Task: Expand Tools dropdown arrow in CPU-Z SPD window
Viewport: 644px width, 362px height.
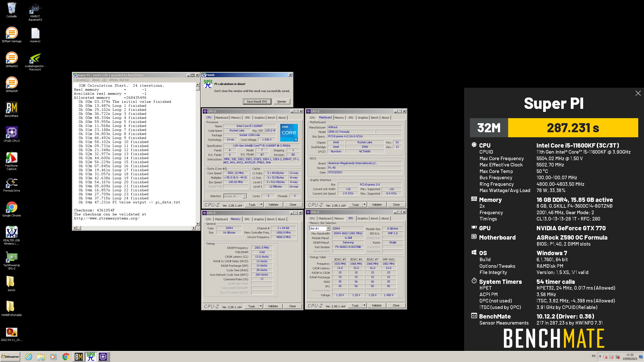Action: click(x=364, y=305)
